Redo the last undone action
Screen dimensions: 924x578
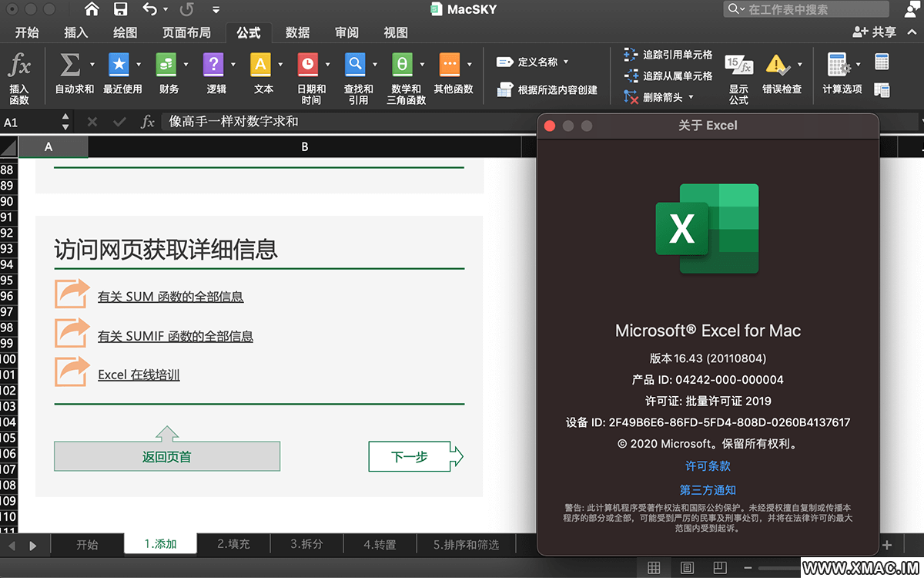pyautogui.click(x=186, y=9)
